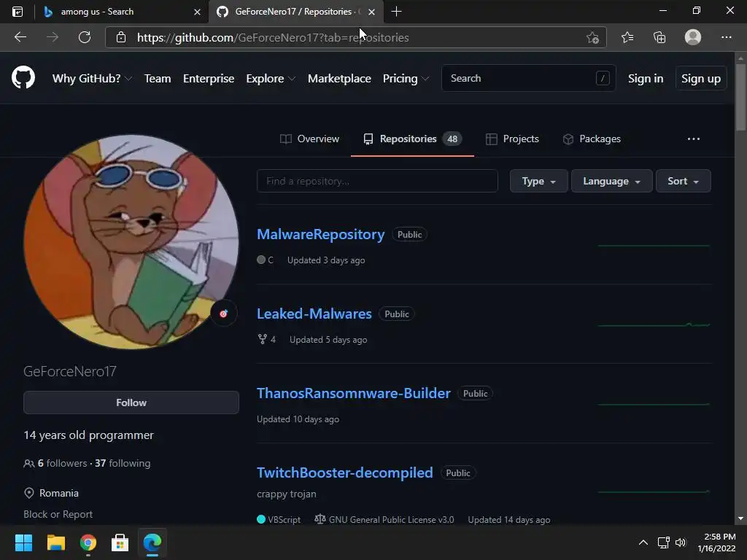Open File Explorer from taskbar
Screen dimensions: 747x560
coord(55,542)
